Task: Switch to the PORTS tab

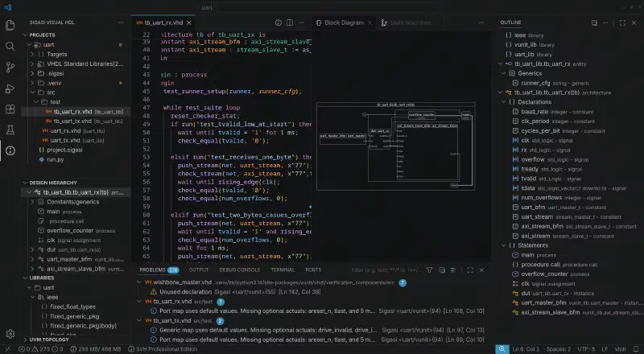Action: (313, 270)
